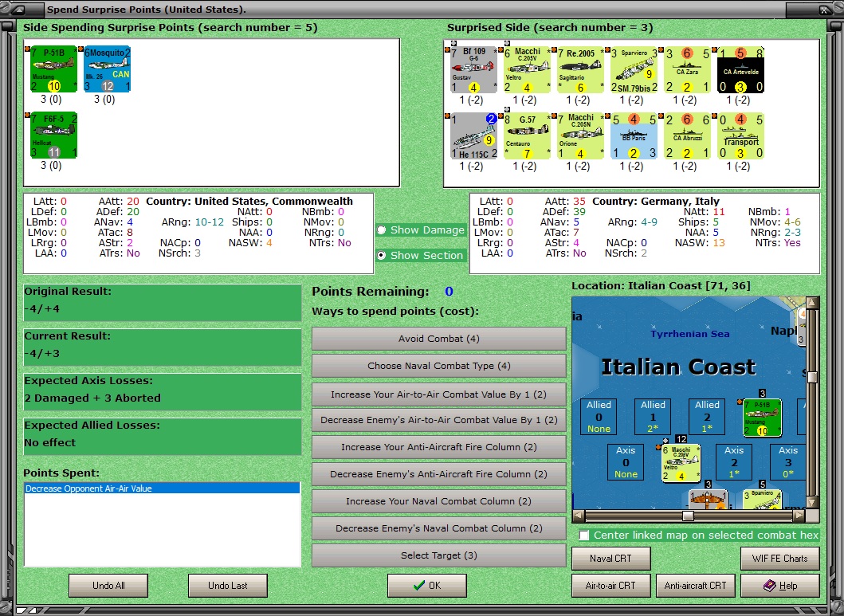Screen dimensions: 844x616
Task: Click the Undo Last button
Action: (x=228, y=586)
